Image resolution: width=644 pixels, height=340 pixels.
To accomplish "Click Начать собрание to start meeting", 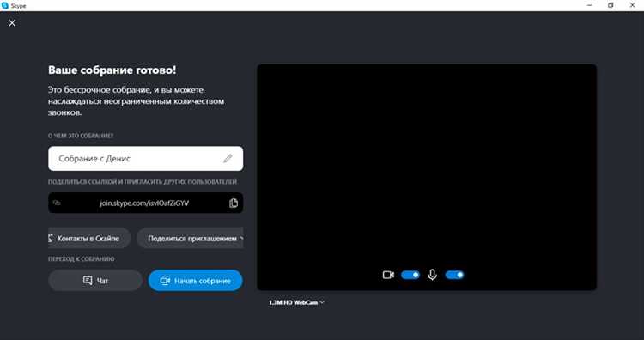I will [196, 281].
